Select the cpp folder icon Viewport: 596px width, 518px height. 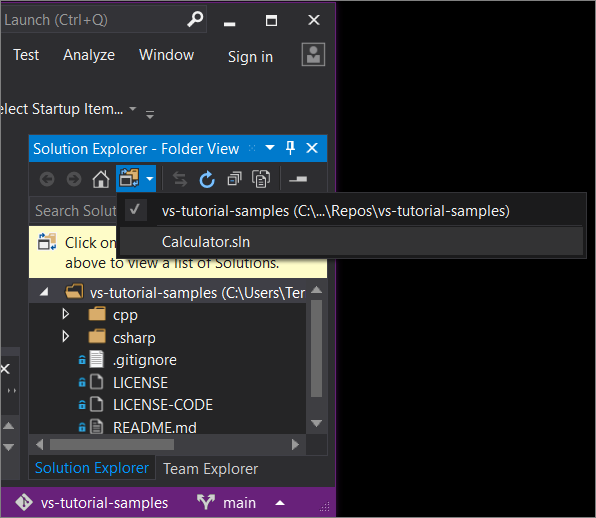click(97, 314)
